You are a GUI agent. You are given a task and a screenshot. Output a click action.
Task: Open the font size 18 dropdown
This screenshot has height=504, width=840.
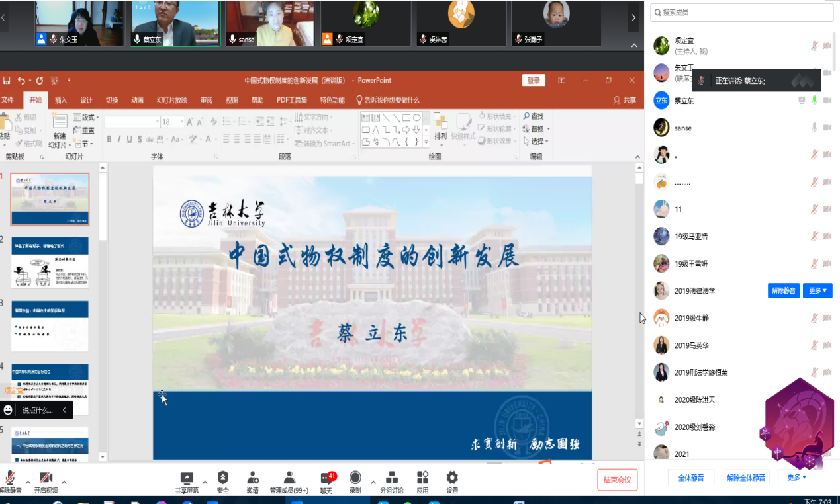point(182,122)
